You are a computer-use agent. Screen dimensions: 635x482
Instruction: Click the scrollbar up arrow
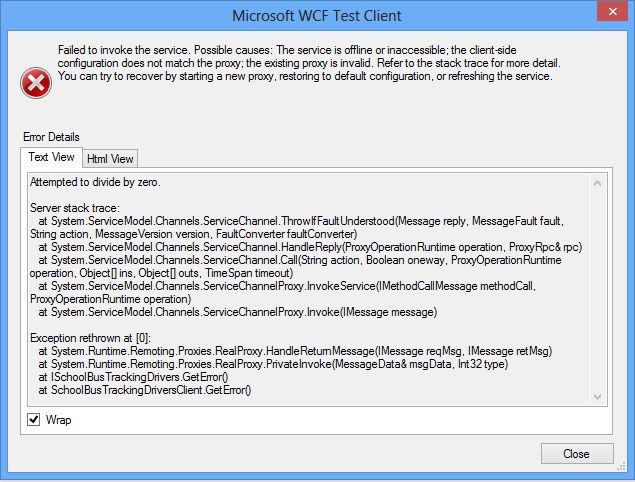point(597,183)
